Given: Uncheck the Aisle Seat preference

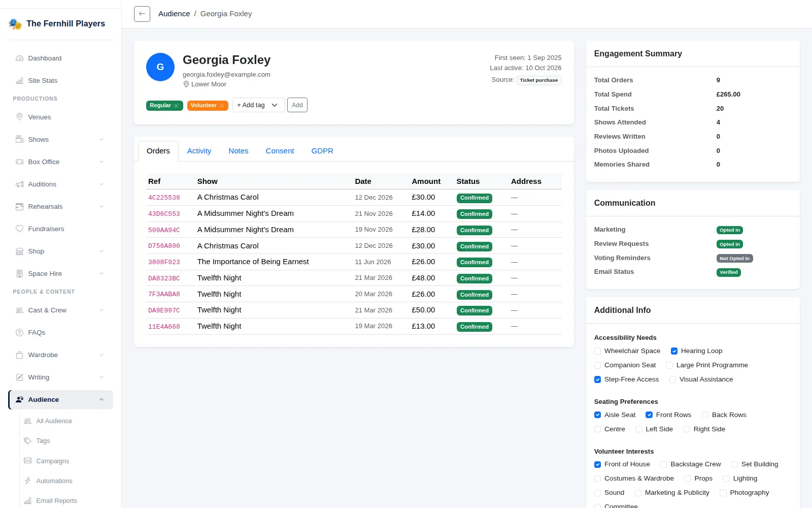Looking at the screenshot, I should coord(597,415).
